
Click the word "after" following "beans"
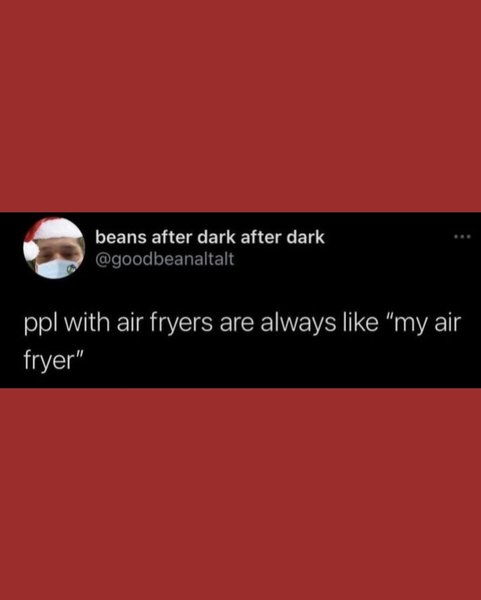pyautogui.click(x=172, y=237)
